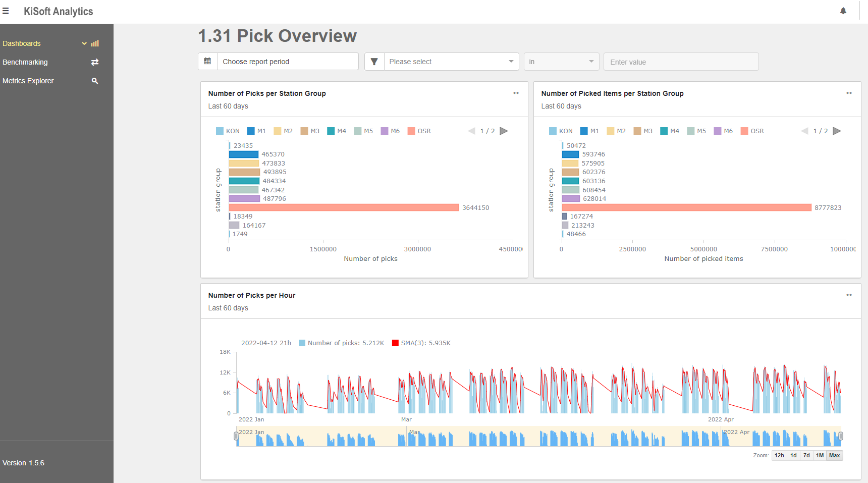
Task: Open the 'Please select' filter dropdown
Action: [x=451, y=62]
